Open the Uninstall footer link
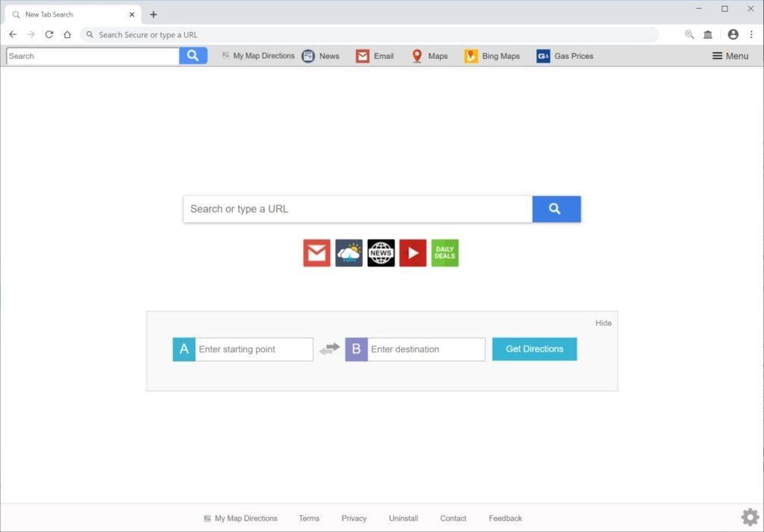Image resolution: width=764 pixels, height=532 pixels. [403, 518]
